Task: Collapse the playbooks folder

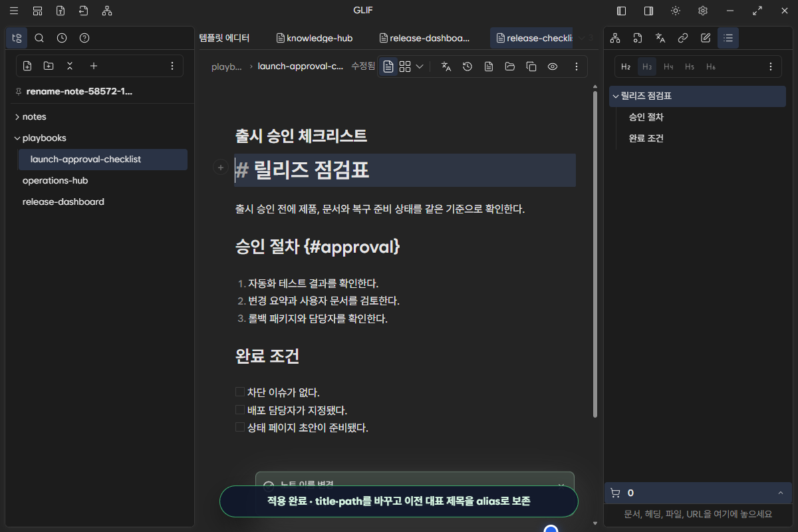Action: [17, 138]
